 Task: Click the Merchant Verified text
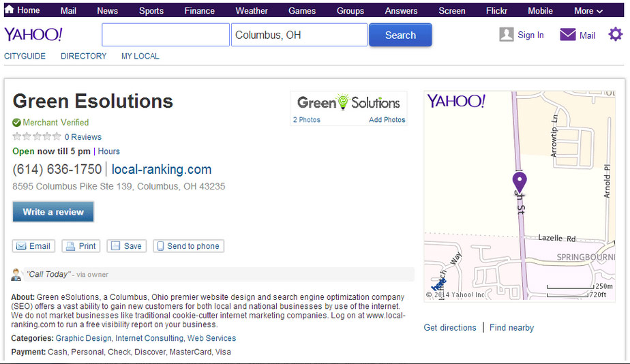point(56,123)
